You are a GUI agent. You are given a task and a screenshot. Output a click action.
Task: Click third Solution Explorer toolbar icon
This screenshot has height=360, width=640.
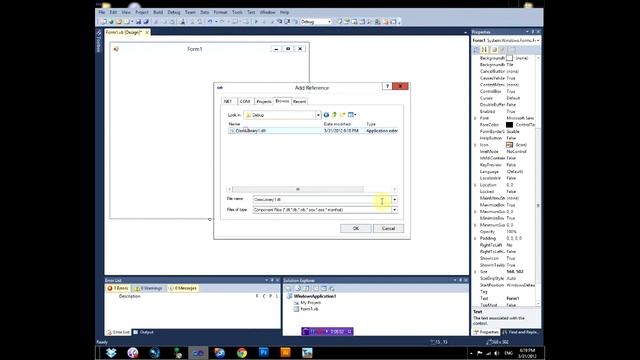click(307, 289)
